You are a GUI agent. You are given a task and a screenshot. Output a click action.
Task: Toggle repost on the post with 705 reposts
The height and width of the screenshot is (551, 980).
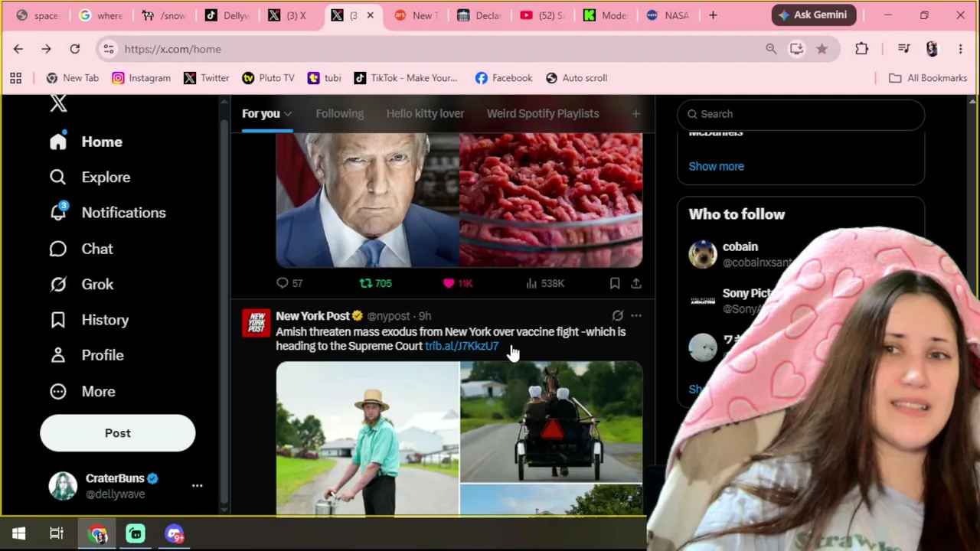click(x=375, y=283)
